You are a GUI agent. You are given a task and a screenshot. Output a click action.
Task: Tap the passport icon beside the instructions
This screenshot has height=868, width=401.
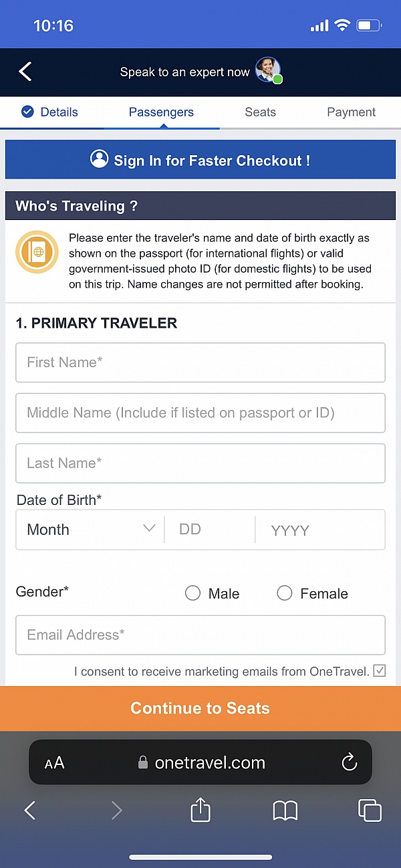[37, 252]
